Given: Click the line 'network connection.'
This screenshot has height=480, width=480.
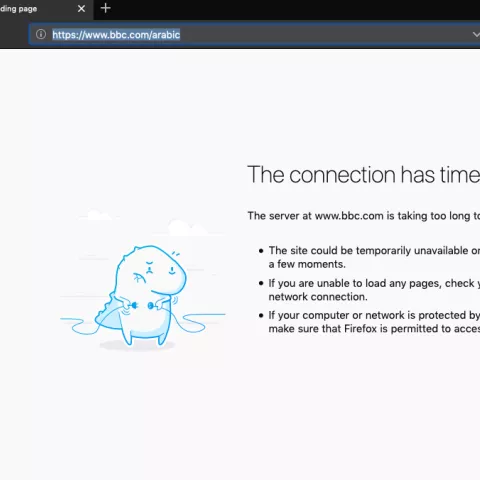Looking at the screenshot, I should point(318,297).
